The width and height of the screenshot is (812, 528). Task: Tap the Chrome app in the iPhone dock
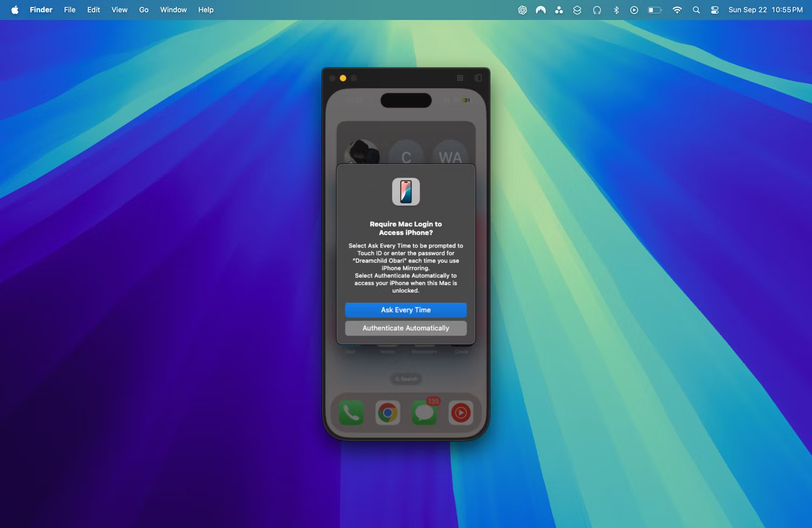[x=388, y=413]
